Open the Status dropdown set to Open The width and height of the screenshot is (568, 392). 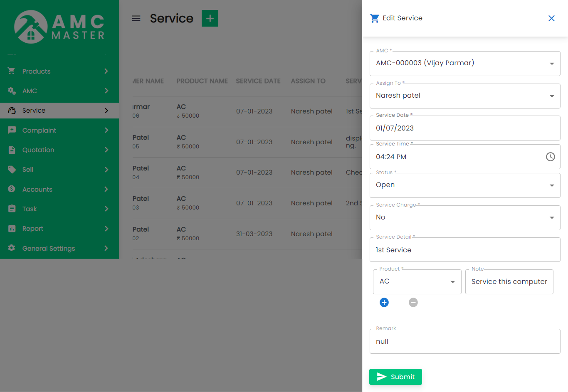464,185
